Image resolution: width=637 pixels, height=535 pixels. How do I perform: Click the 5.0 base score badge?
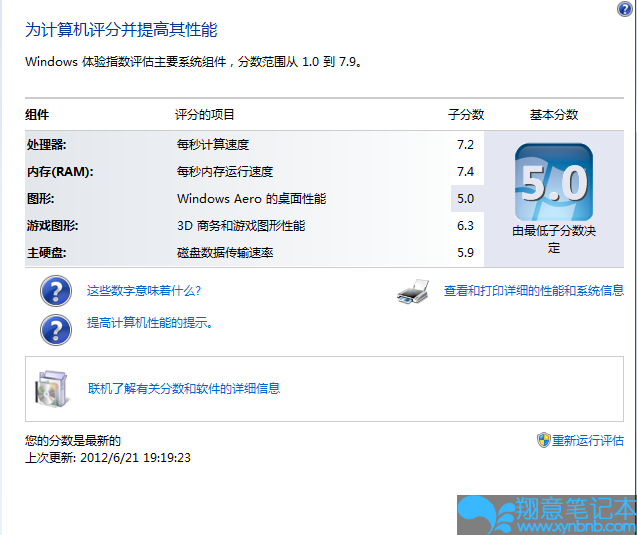(x=554, y=182)
